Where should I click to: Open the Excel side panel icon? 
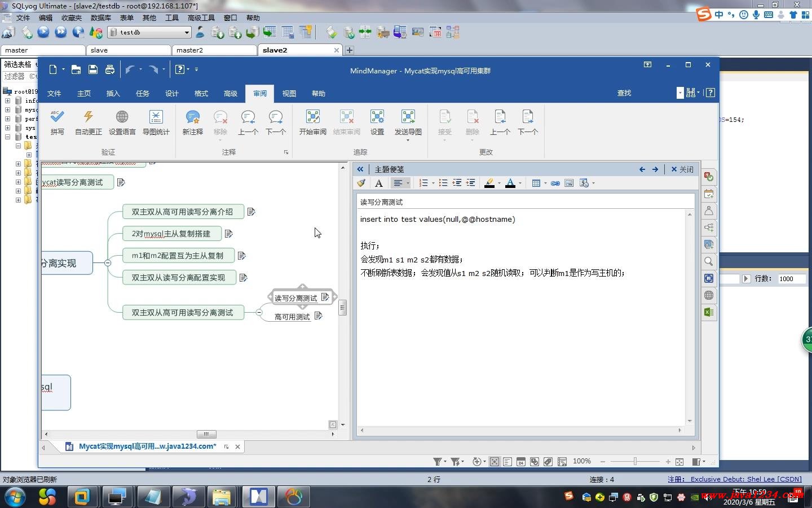click(709, 312)
